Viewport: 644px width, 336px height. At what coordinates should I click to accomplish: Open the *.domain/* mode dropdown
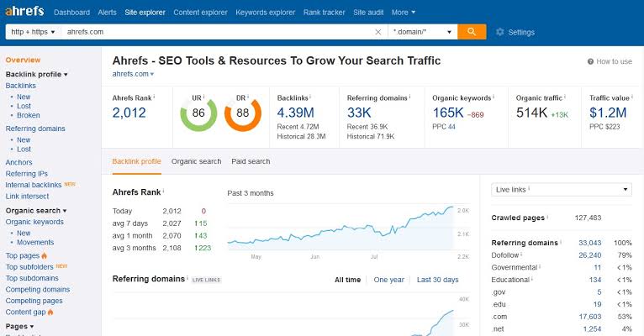coord(422,32)
